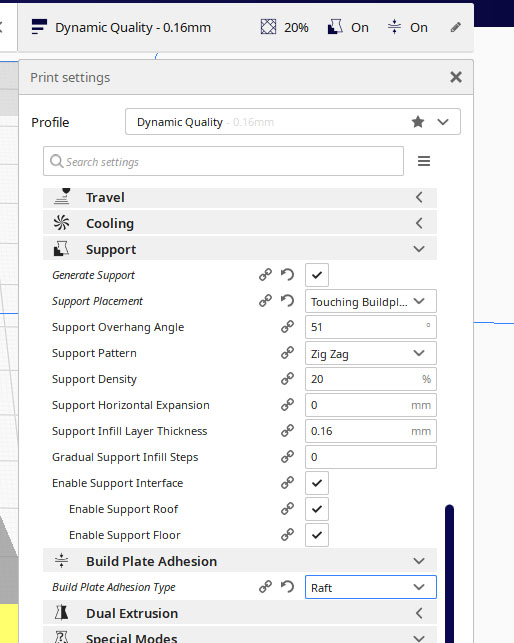Reset Support Placement with revert arrow

pos(287,301)
